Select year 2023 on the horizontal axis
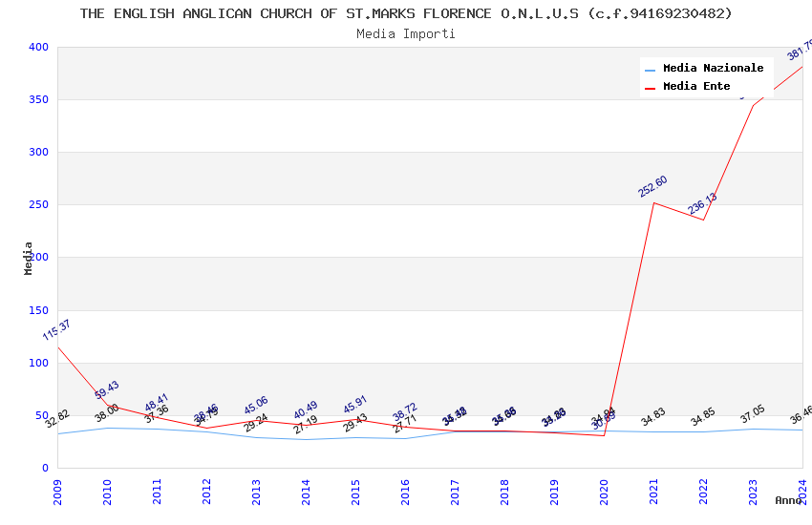812x525 pixels. 754,492
